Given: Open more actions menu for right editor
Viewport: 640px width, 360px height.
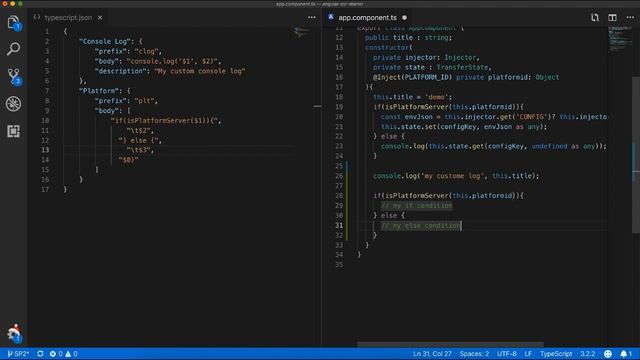Looking at the screenshot, I should pyautogui.click(x=630, y=18).
